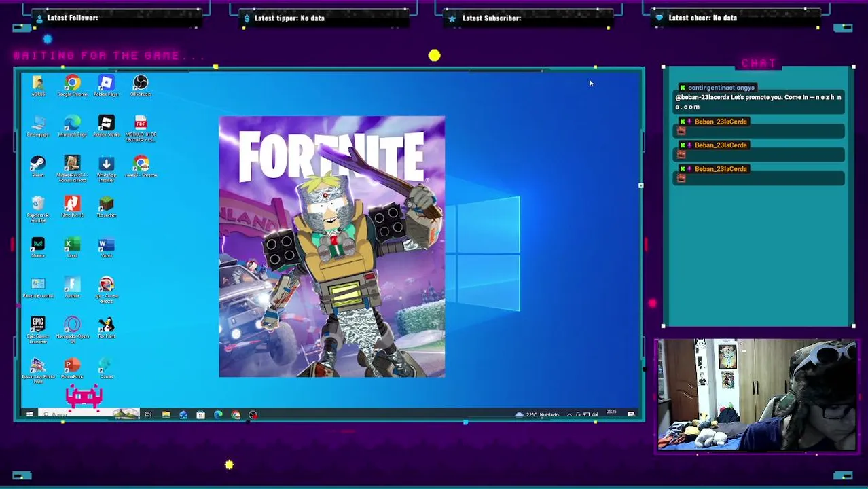Select the first Beban_23lacerda chat name
The height and width of the screenshot is (489, 868).
click(721, 122)
